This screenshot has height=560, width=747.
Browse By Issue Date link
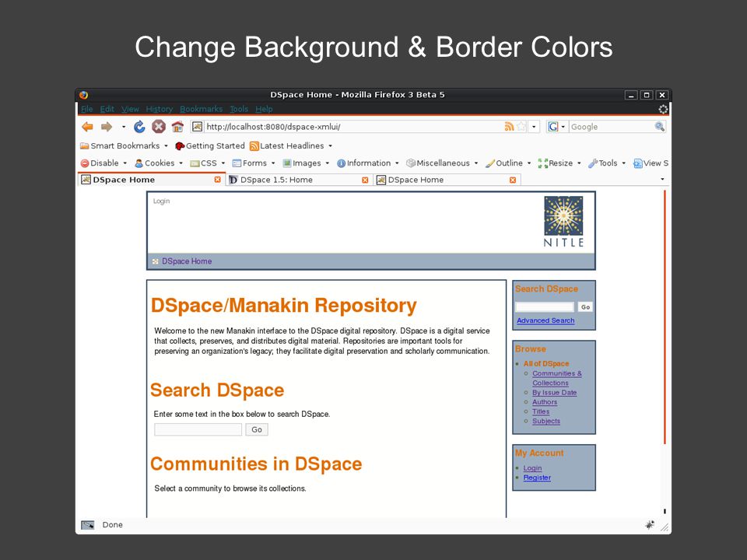pos(555,392)
